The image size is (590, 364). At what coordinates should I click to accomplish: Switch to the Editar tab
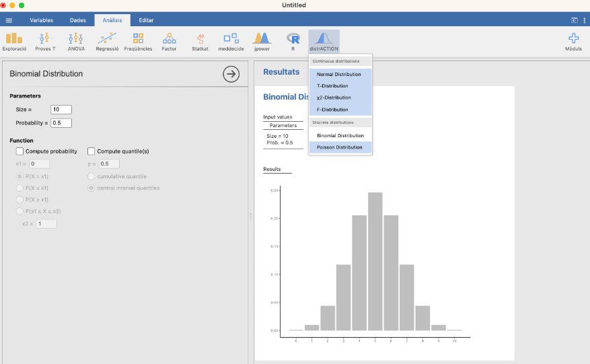(146, 20)
